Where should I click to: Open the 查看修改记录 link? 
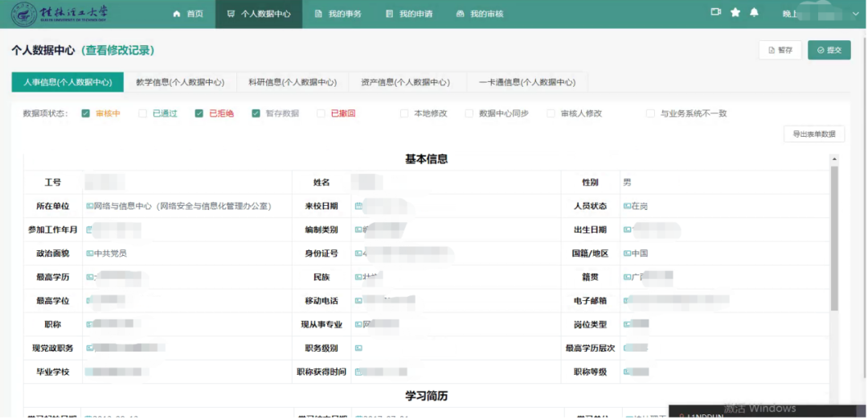(117, 50)
